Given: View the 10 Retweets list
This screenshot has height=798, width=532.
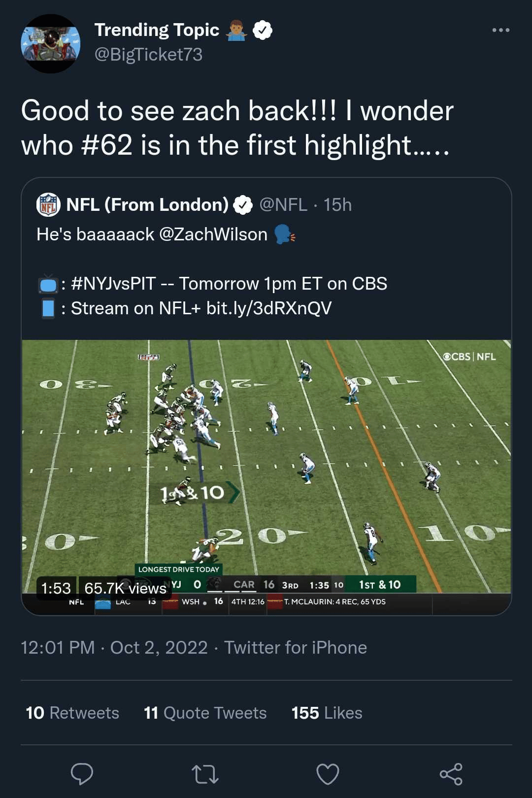Looking at the screenshot, I should pos(72,713).
